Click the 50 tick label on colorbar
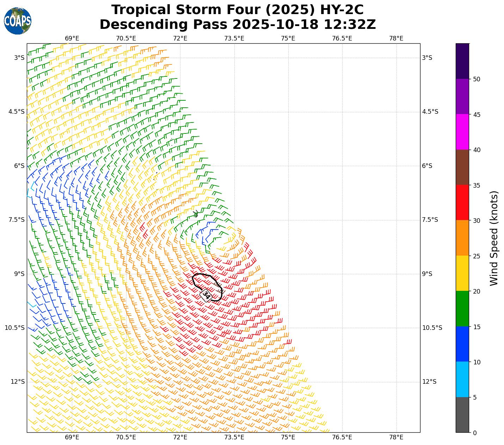504x445 pixels. tap(477, 79)
